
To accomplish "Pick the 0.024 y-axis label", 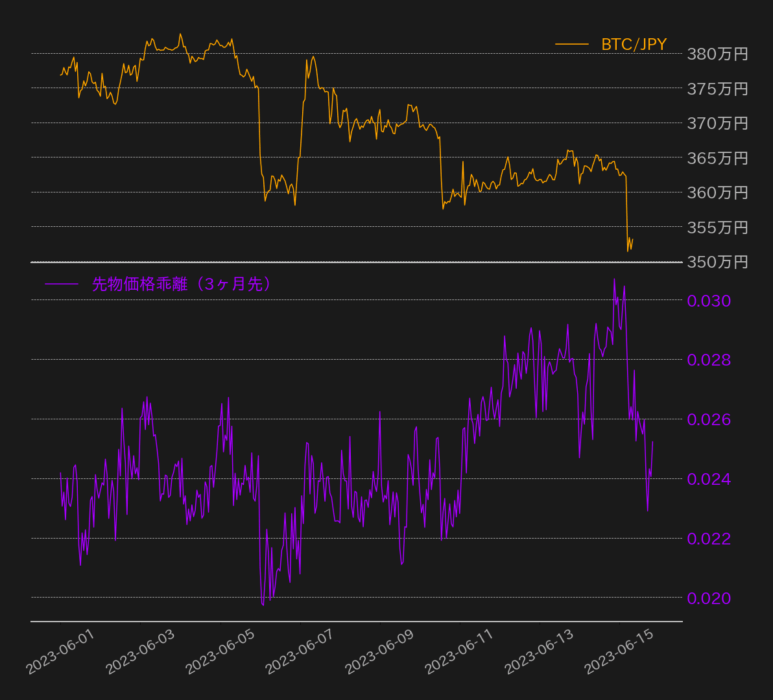I will [709, 479].
